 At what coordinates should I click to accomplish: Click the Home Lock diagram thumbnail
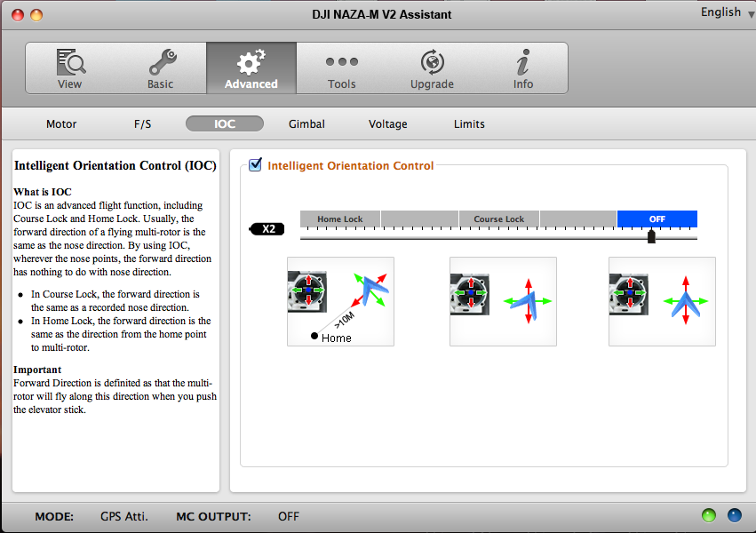(341, 302)
